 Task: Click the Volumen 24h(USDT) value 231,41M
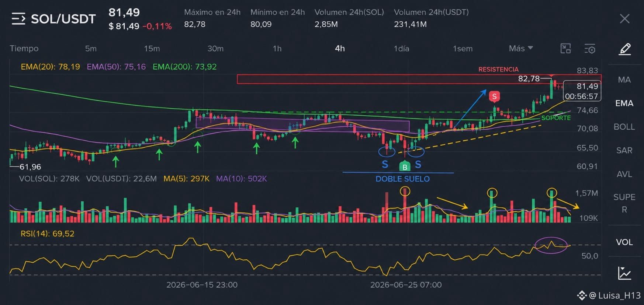[410, 24]
